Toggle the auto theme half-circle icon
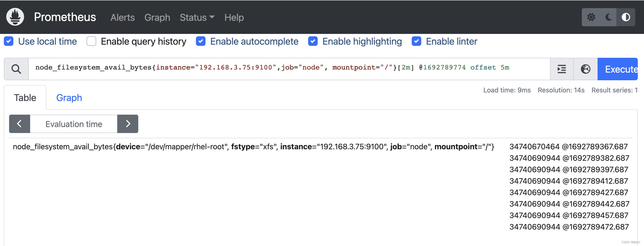The image size is (644, 246). click(626, 17)
